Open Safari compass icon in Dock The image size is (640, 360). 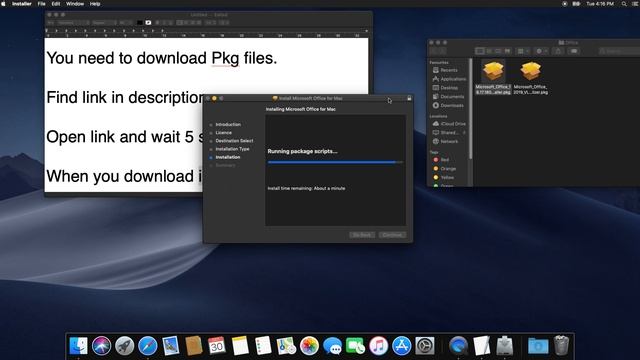click(x=148, y=346)
